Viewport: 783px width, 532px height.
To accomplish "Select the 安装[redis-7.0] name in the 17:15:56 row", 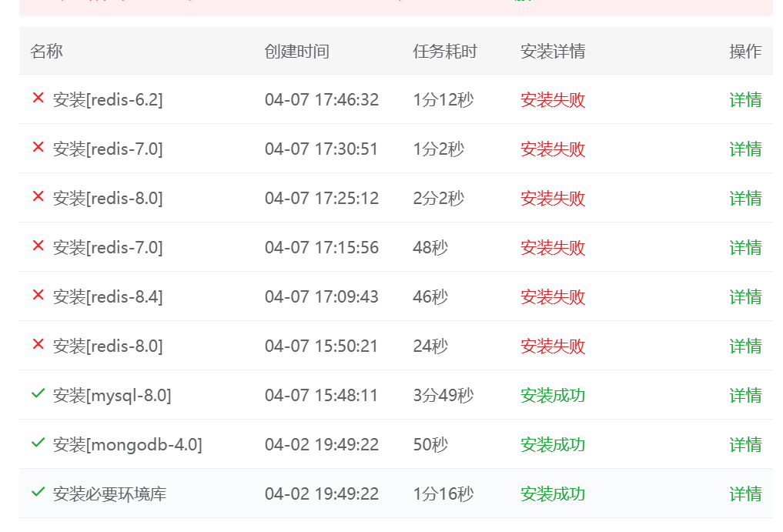I will [108, 247].
